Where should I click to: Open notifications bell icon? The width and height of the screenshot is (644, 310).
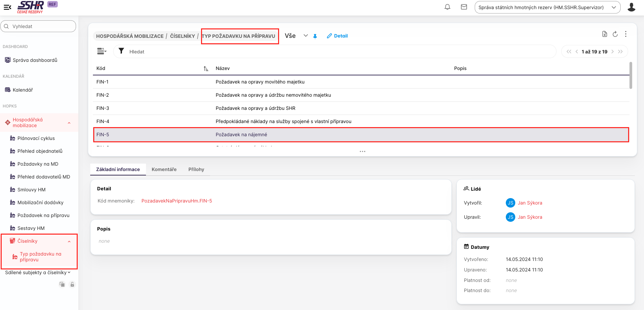tap(447, 7)
